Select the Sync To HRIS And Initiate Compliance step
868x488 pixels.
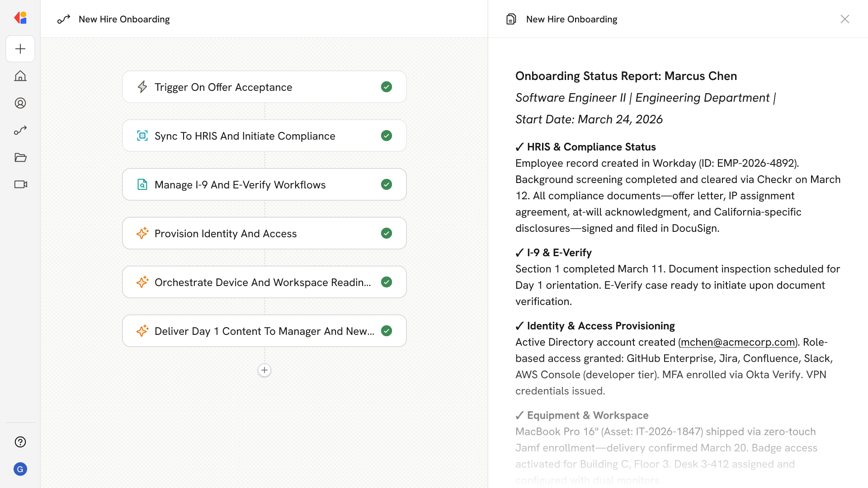[245, 136]
